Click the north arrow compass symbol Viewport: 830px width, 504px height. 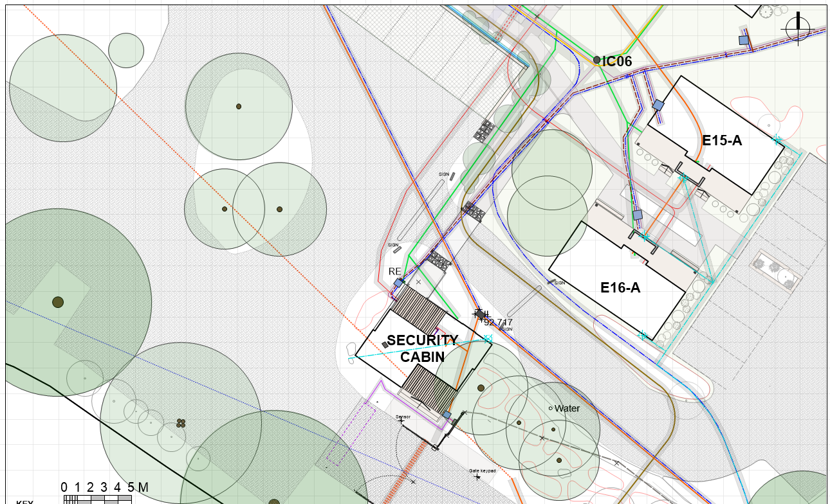coord(798,29)
